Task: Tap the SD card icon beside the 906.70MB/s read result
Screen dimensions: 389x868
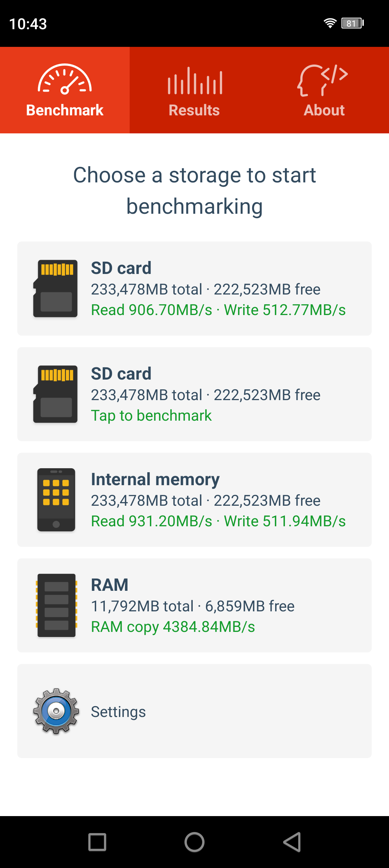Action: click(x=55, y=288)
